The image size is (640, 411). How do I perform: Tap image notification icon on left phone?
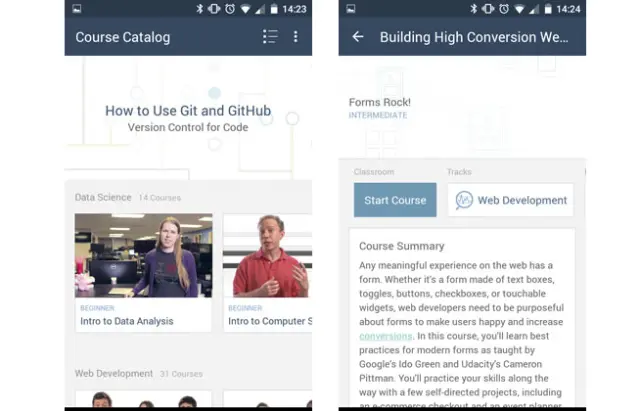tap(77, 9)
